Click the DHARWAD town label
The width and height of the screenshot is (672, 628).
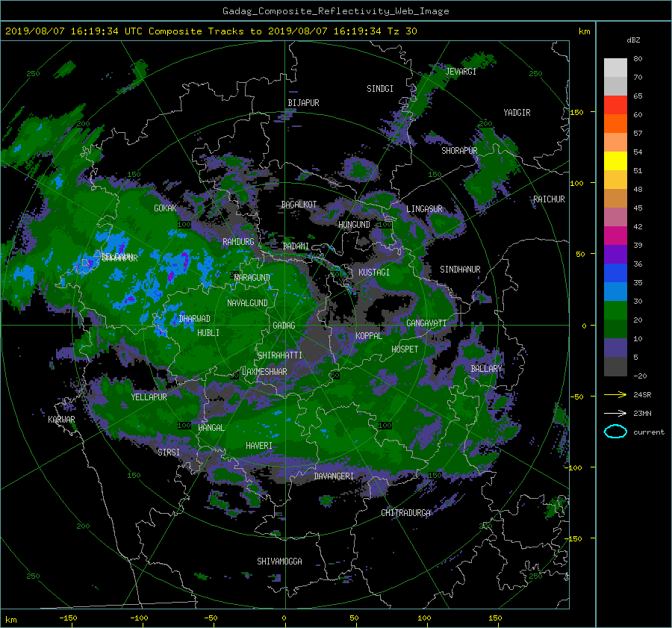coord(195,319)
